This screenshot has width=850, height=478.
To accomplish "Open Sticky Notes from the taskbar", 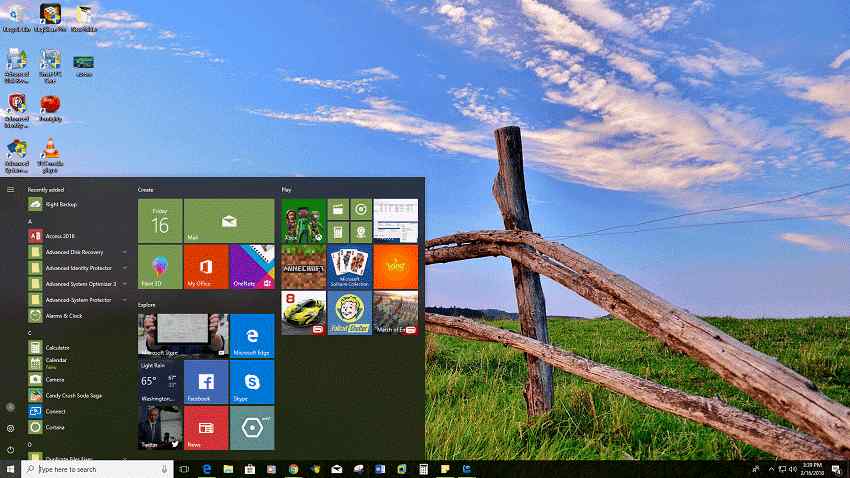I will (x=445, y=469).
